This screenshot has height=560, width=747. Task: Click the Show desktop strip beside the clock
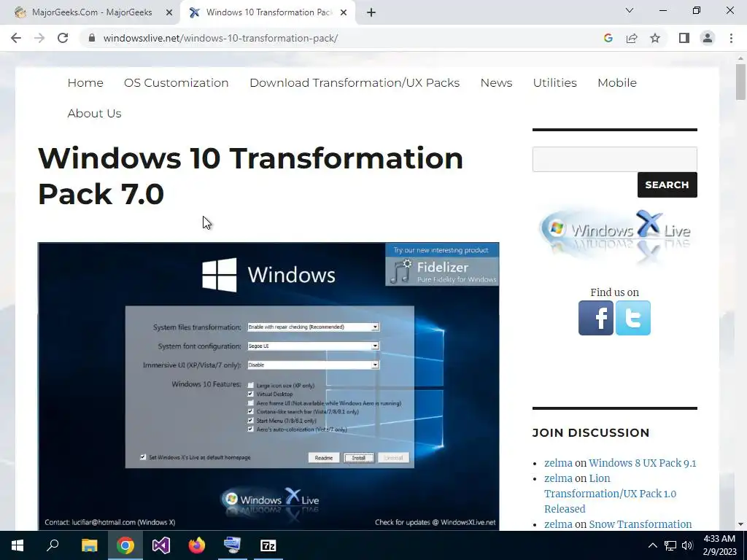click(x=745, y=545)
